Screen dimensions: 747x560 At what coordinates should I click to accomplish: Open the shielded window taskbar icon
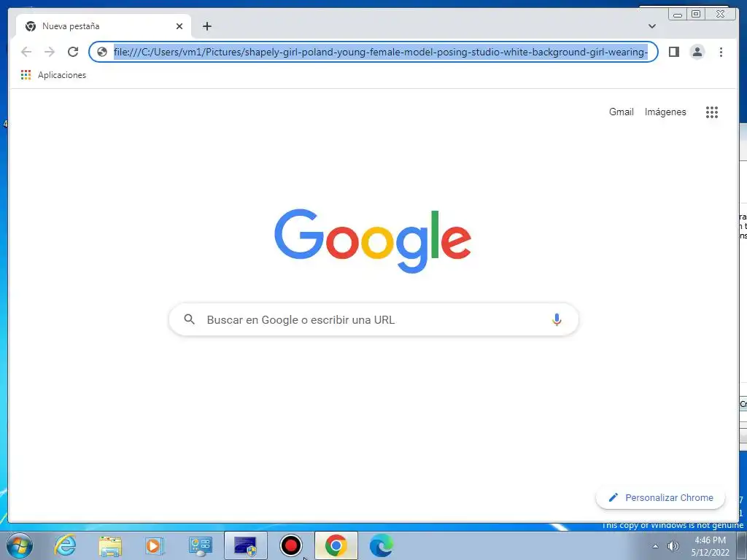coord(245,545)
